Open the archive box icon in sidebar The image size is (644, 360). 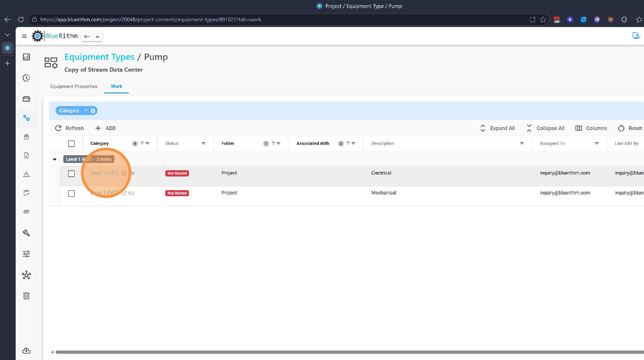26,137
